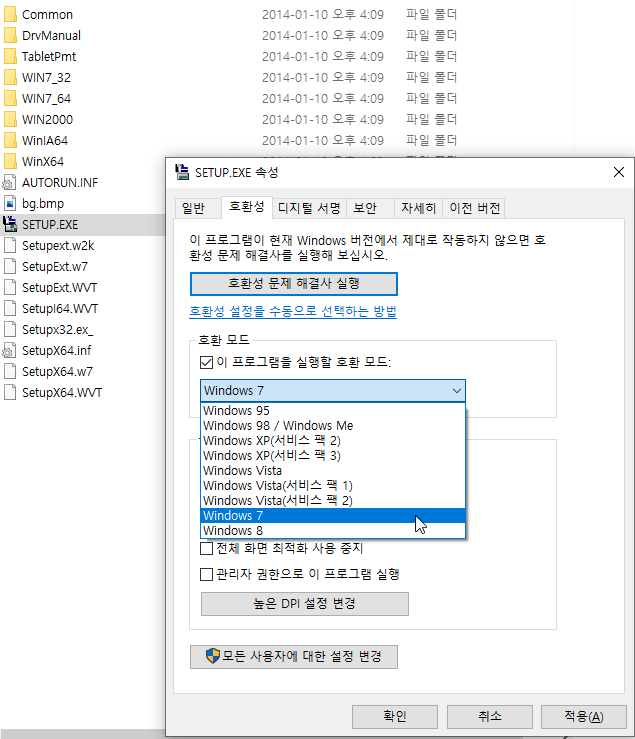This screenshot has width=635, height=739.
Task: Choose Windows 95 from the dropdown list
Action: (333, 411)
